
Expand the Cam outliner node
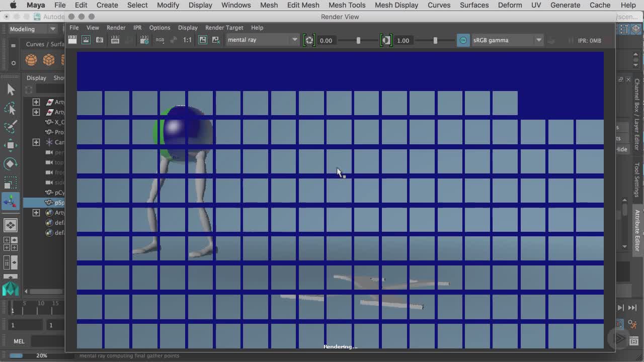click(36, 142)
